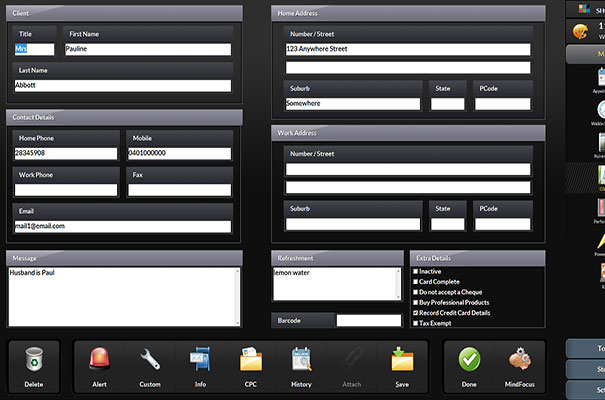Click the green Done checkmark
Image resolution: width=605 pixels, height=400 pixels.
coord(469,360)
